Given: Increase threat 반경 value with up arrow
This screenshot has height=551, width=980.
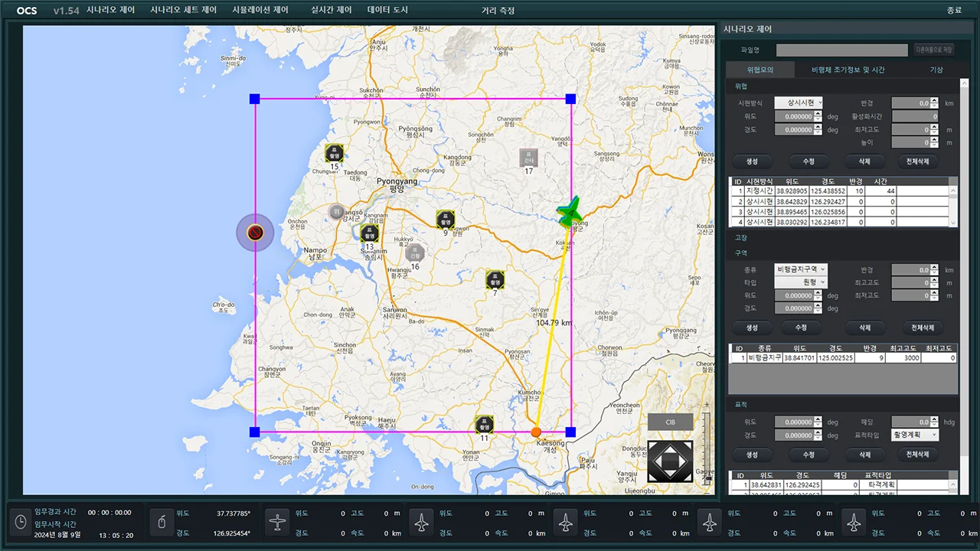Looking at the screenshot, I should click(936, 99).
